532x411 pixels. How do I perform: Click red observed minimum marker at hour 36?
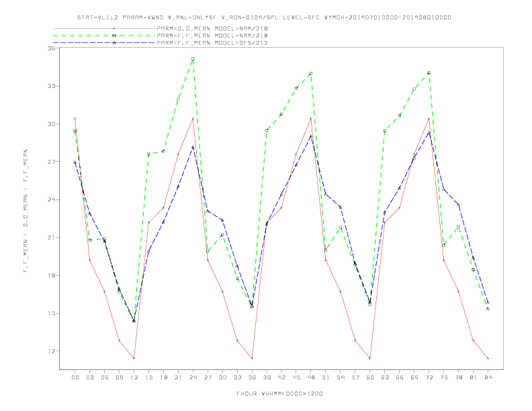[252, 358]
